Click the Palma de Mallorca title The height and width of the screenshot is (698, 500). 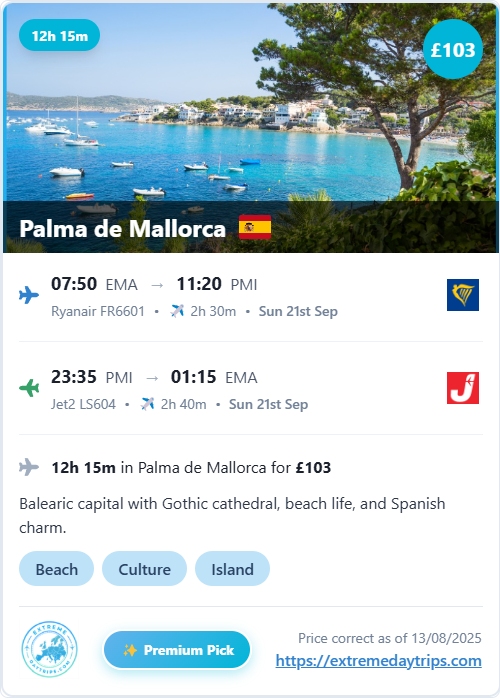click(122, 229)
